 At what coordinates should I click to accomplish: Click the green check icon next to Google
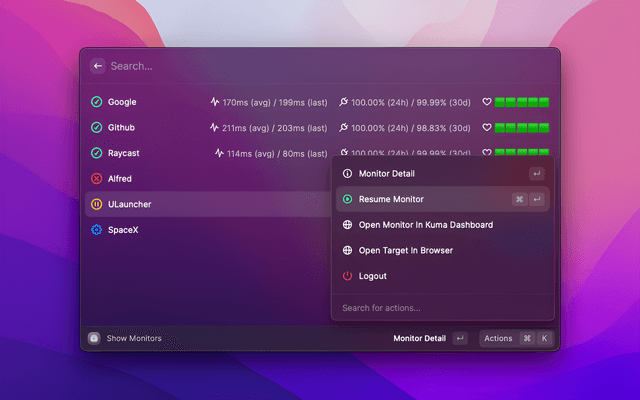97,102
